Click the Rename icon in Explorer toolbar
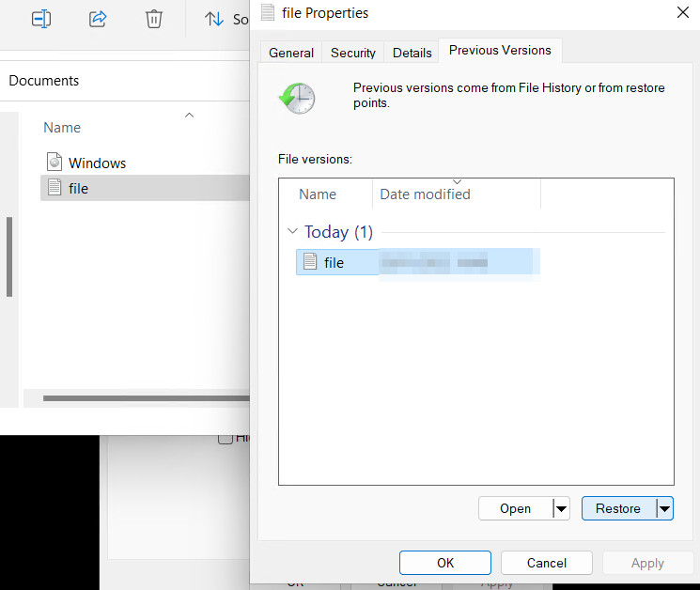The width and height of the screenshot is (700, 590). tap(40, 19)
